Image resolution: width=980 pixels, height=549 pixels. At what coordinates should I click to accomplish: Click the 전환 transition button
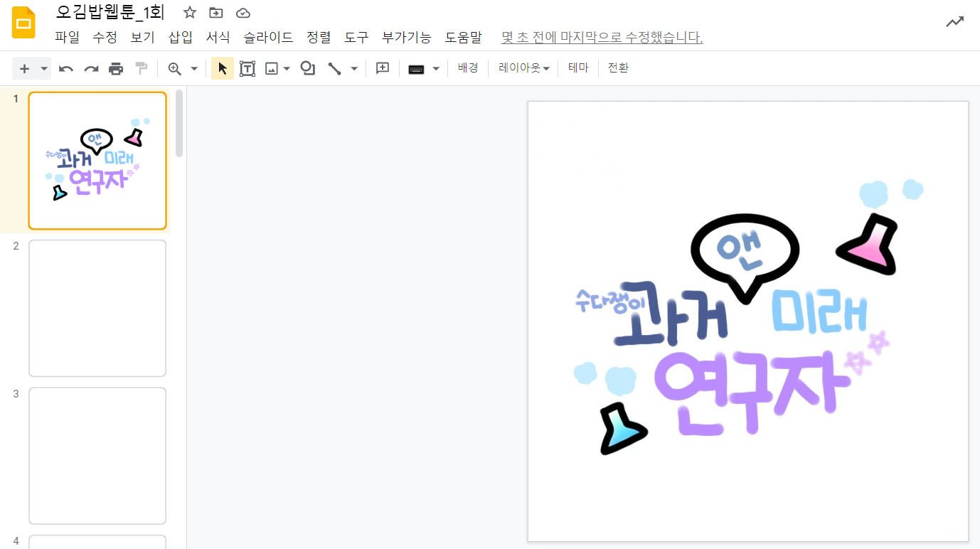pyautogui.click(x=618, y=68)
